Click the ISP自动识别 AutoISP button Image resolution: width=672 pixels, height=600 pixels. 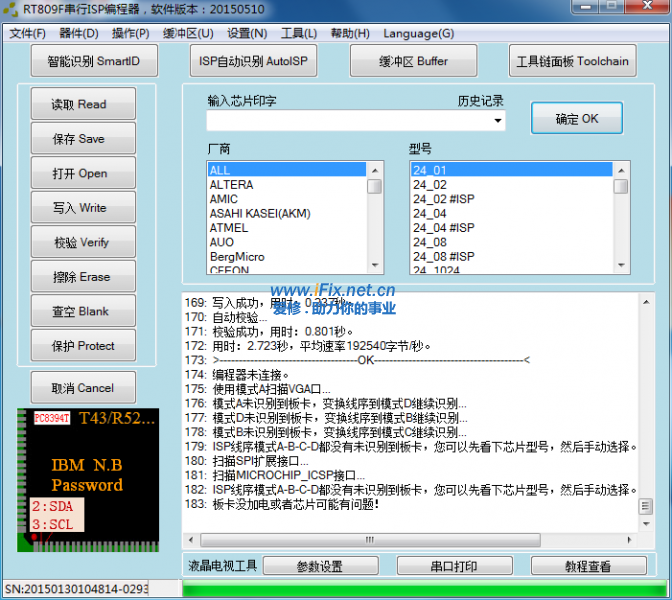pyautogui.click(x=253, y=61)
